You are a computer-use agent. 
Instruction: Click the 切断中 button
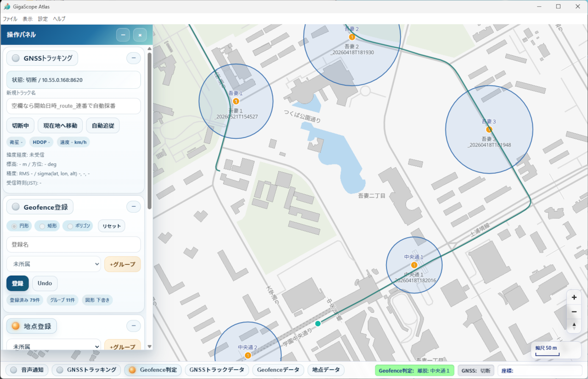coord(21,125)
